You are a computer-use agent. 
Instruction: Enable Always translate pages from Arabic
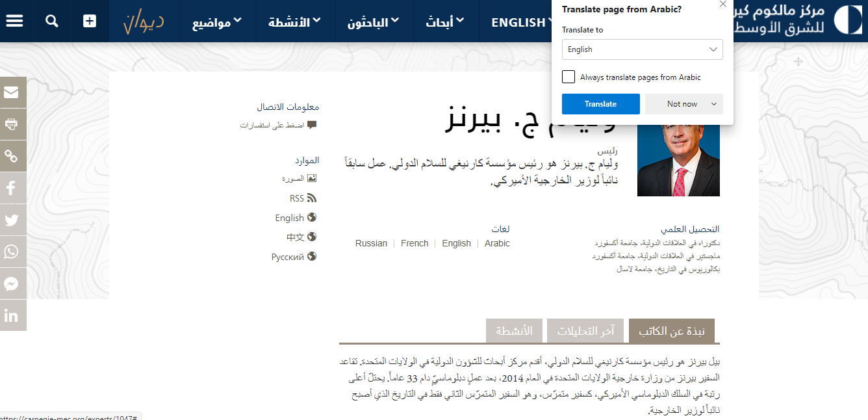[568, 77]
